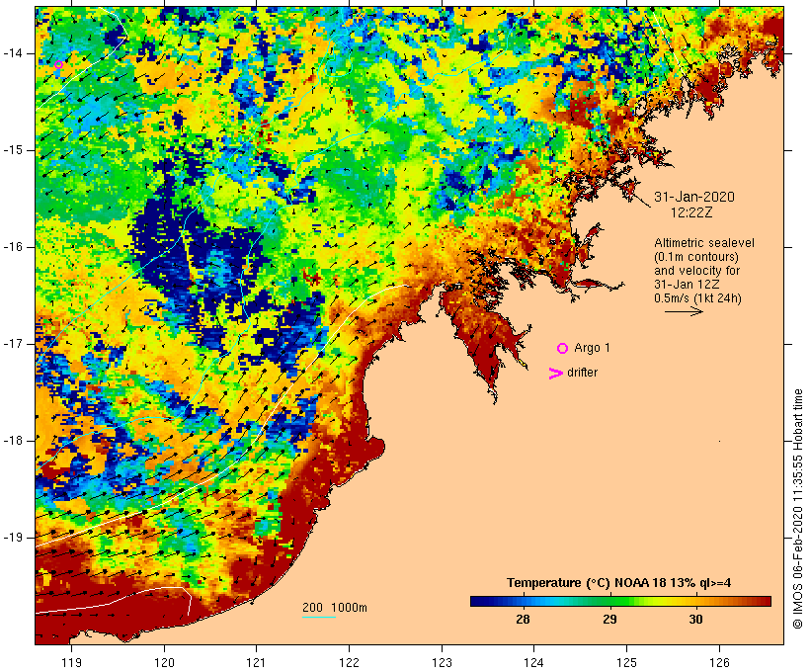The height and width of the screenshot is (672, 810).
Task: Click the -16 latitude axis label
Action: pos(13,247)
